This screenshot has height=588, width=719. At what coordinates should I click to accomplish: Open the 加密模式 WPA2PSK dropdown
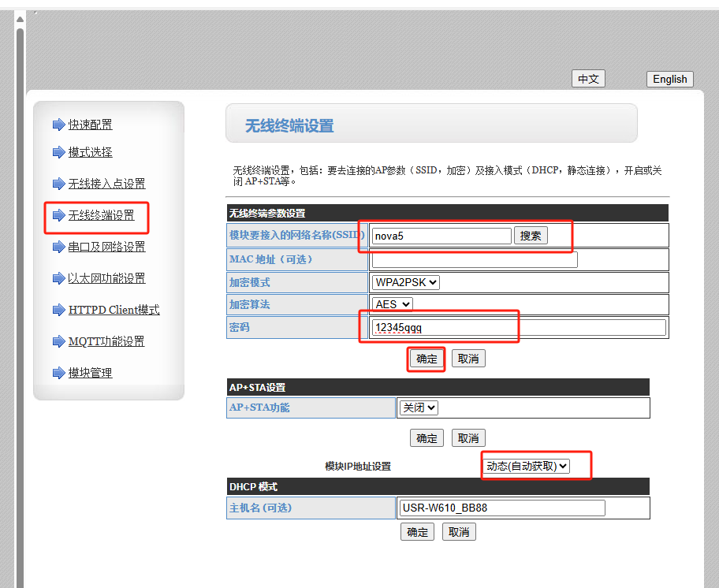pyautogui.click(x=407, y=282)
